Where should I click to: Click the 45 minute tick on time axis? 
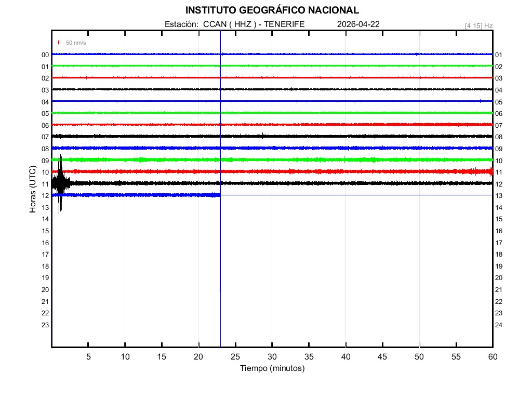[x=382, y=356]
